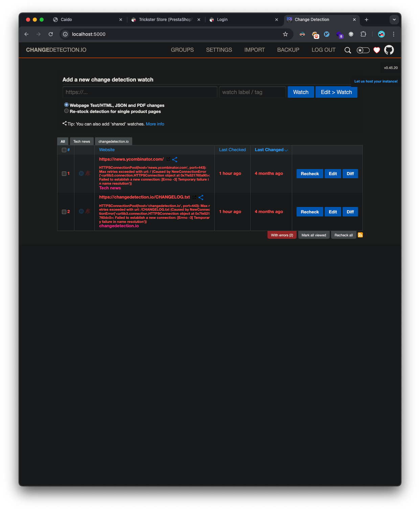
Task: Click the heart donate icon
Action: [x=376, y=50]
